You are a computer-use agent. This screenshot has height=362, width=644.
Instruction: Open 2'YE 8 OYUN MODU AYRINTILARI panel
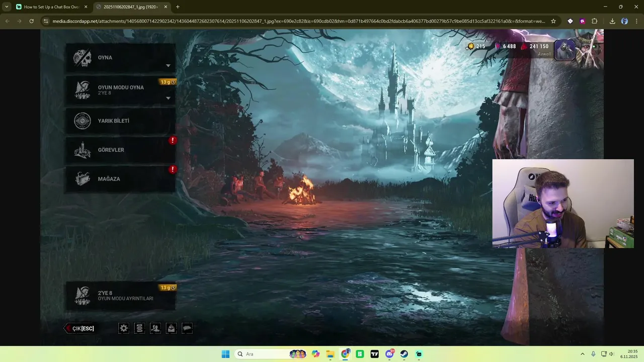pyautogui.click(x=121, y=296)
